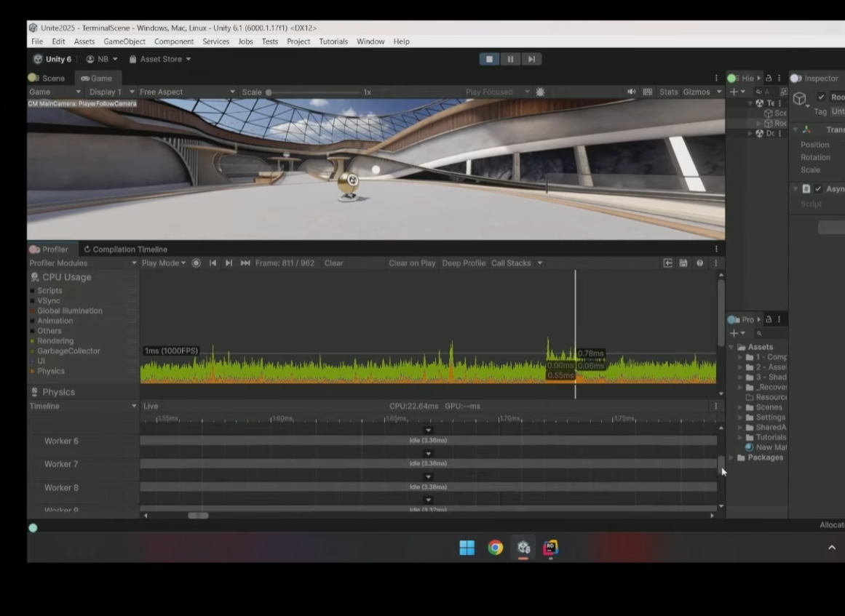
Task: Open Game view tab options kebab menu
Action: click(716, 78)
